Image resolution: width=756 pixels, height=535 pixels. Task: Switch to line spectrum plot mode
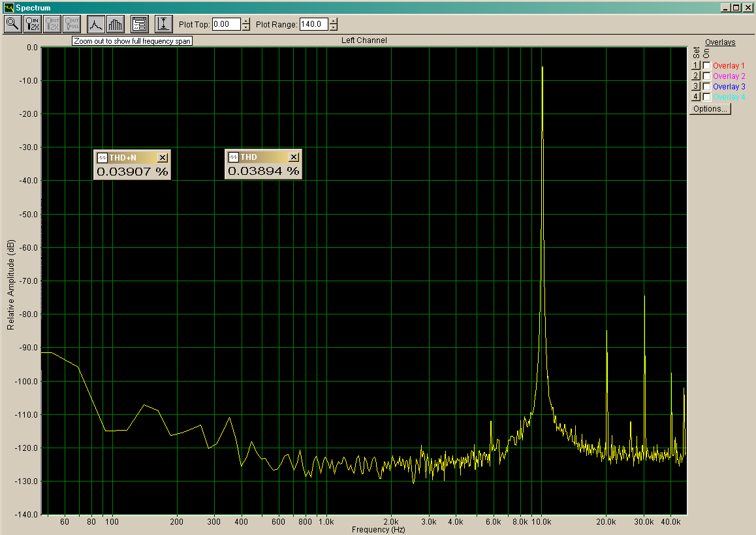[x=95, y=24]
